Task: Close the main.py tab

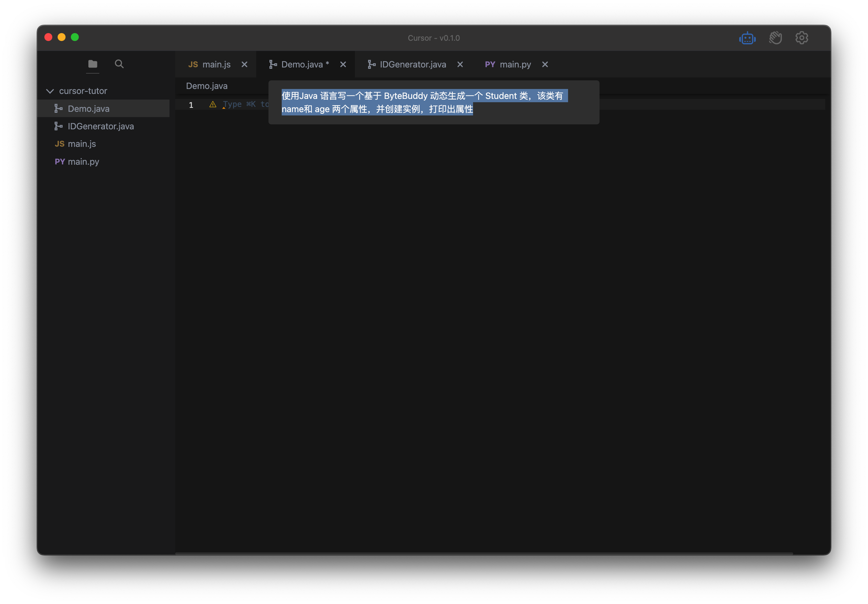Action: (x=545, y=65)
